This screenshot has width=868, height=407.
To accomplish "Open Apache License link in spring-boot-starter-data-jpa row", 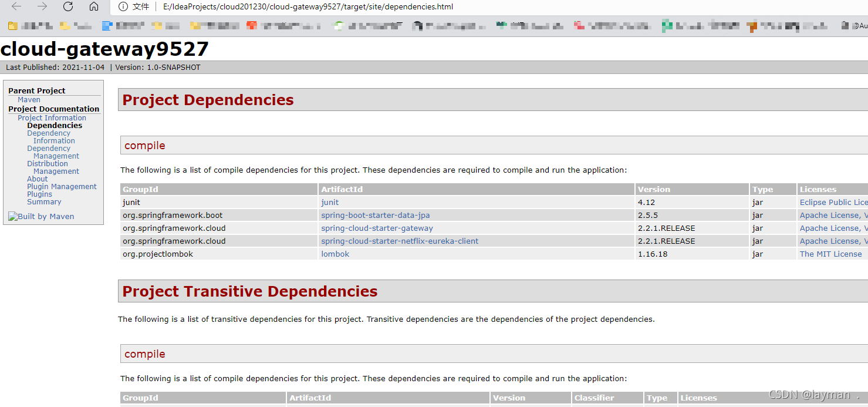I will tap(833, 215).
